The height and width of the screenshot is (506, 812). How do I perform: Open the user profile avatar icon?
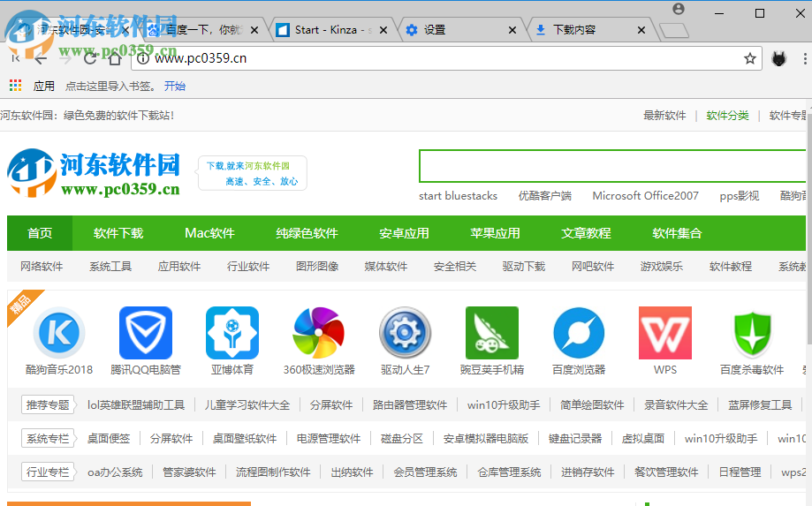click(x=679, y=9)
